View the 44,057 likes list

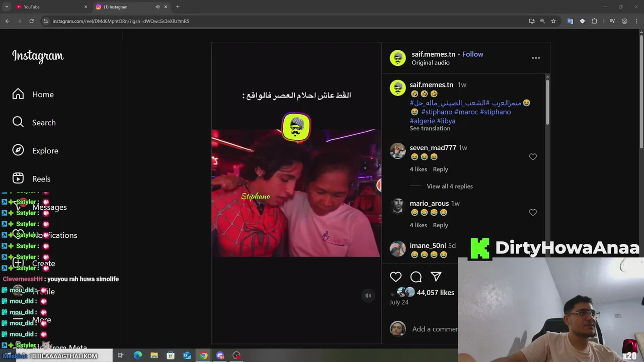(x=435, y=293)
